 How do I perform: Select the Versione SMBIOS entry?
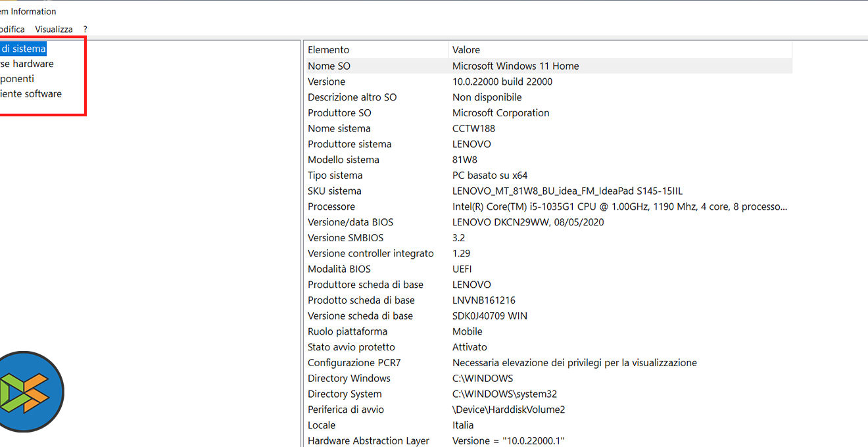click(346, 238)
